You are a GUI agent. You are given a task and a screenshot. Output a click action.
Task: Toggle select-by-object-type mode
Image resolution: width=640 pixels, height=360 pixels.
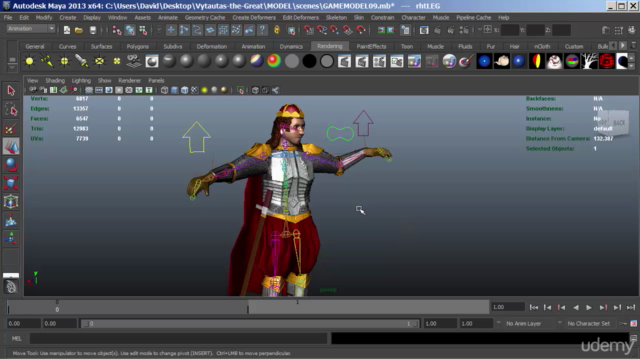click(130, 30)
